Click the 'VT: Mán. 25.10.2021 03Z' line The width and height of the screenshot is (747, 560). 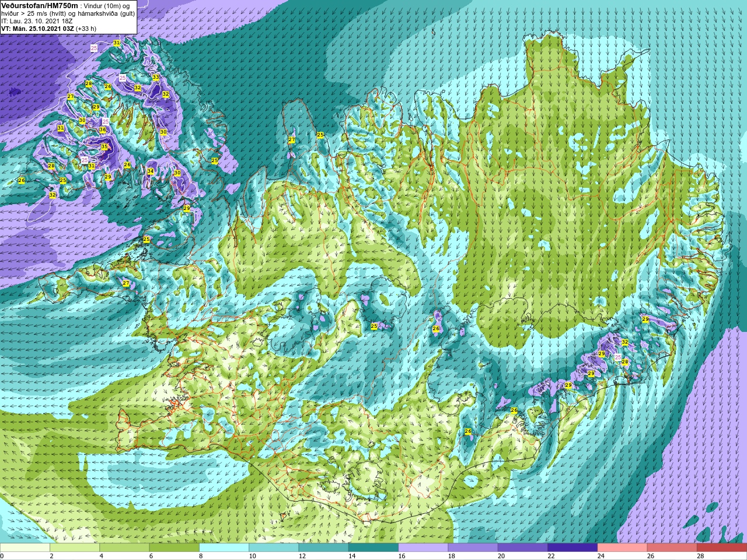(37, 29)
